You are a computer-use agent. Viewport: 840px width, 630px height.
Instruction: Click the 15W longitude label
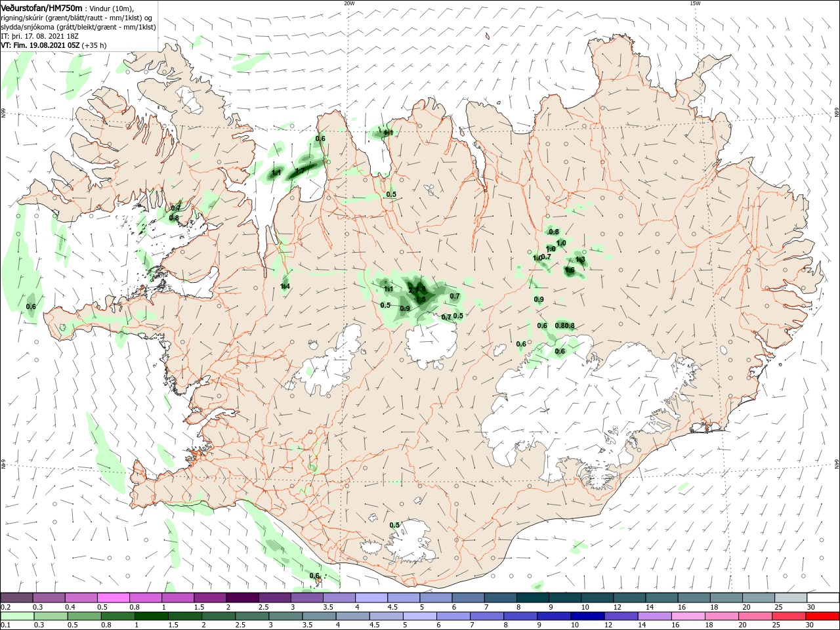point(695,3)
